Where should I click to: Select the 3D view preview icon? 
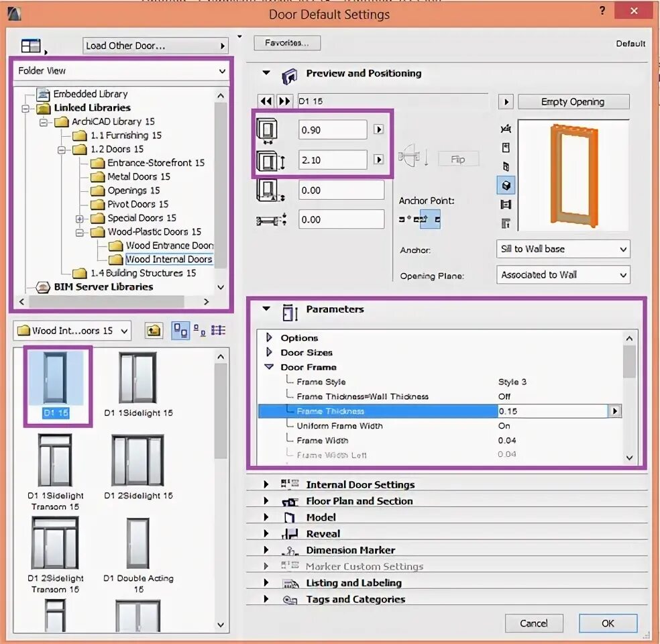tap(506, 186)
